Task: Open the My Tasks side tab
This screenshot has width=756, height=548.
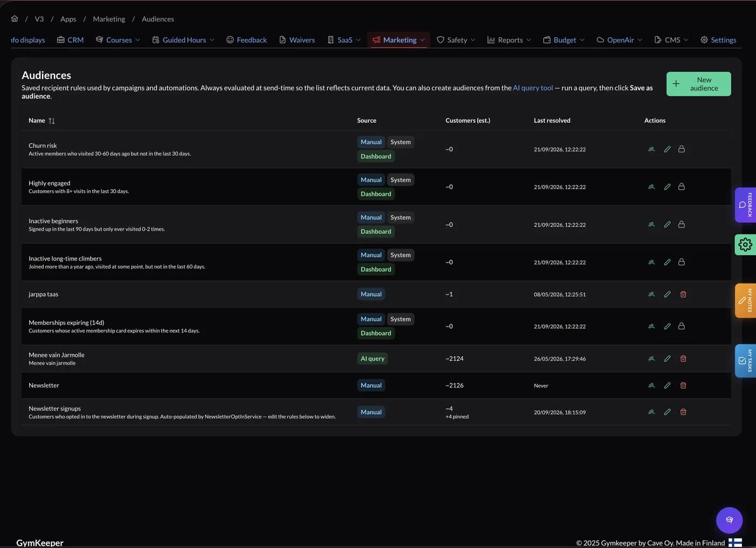Action: (x=745, y=360)
